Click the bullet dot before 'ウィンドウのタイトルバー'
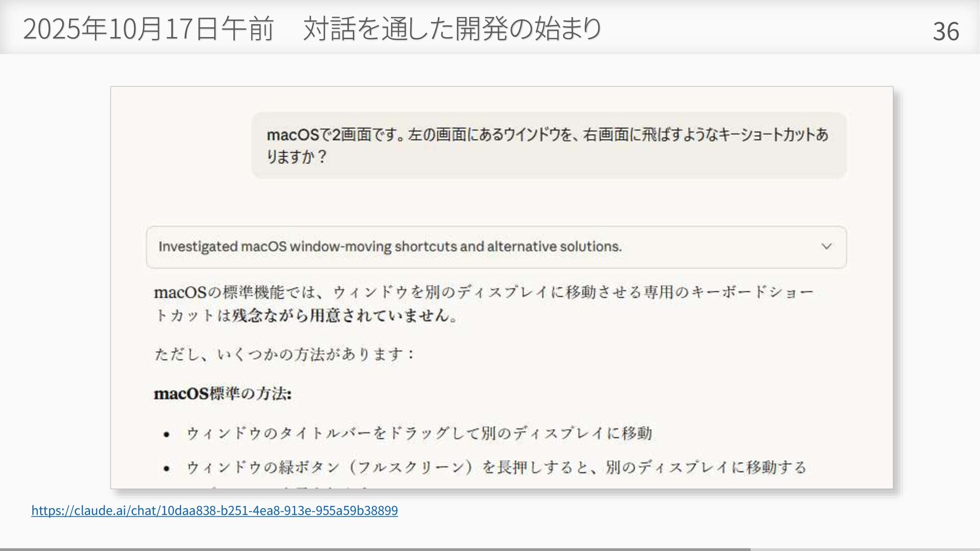Screen dimensions: 980x551 pyautogui.click(x=166, y=434)
